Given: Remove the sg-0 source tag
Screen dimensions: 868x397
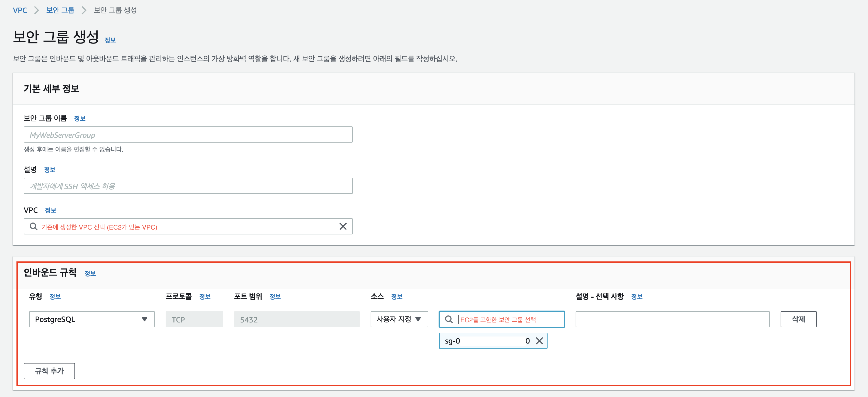Looking at the screenshot, I should click(539, 341).
